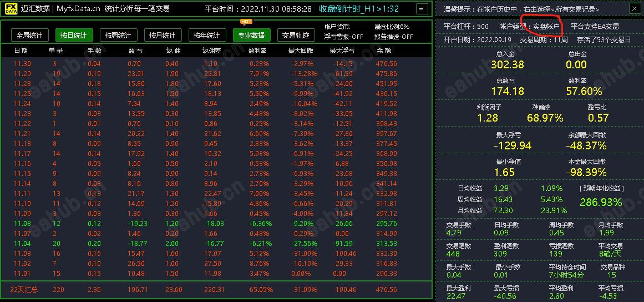Show the 交易轨迹 tab

(296, 36)
